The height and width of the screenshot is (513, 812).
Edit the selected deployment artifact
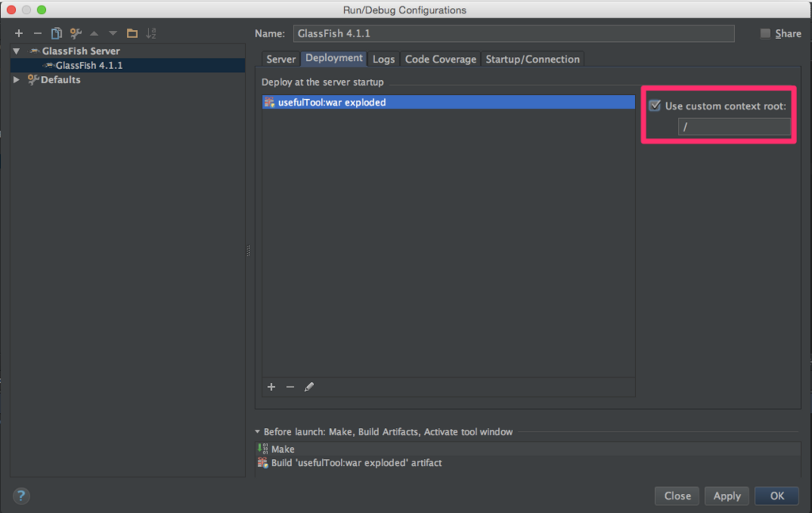(x=309, y=387)
